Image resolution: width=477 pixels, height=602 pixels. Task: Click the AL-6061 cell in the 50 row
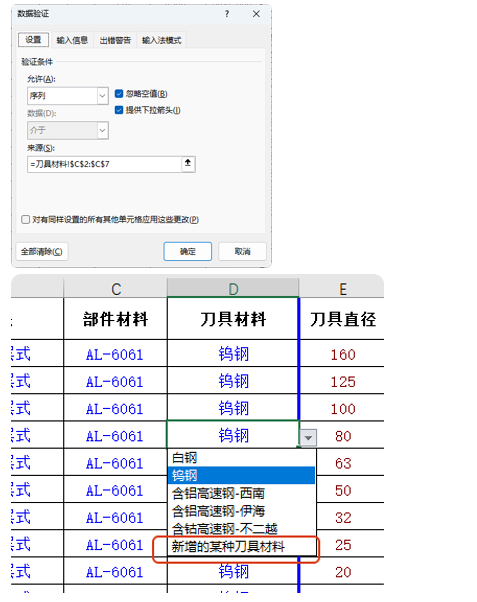[x=116, y=490]
